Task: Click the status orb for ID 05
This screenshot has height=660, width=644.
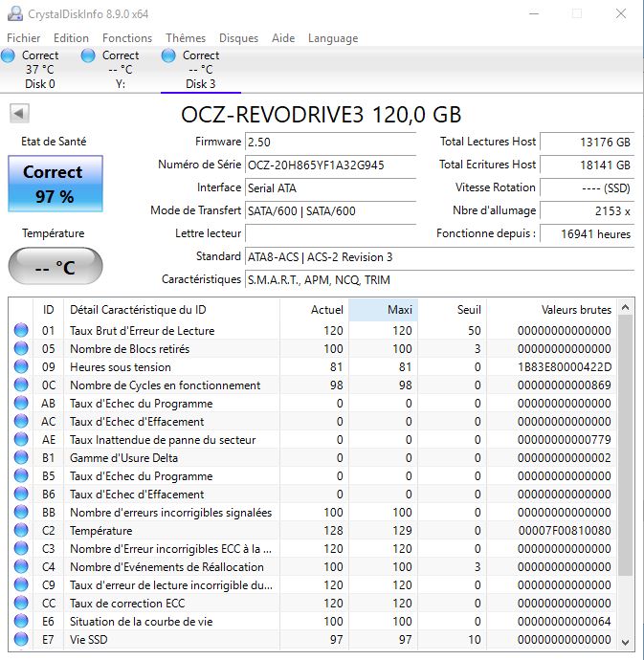Action: [21, 348]
